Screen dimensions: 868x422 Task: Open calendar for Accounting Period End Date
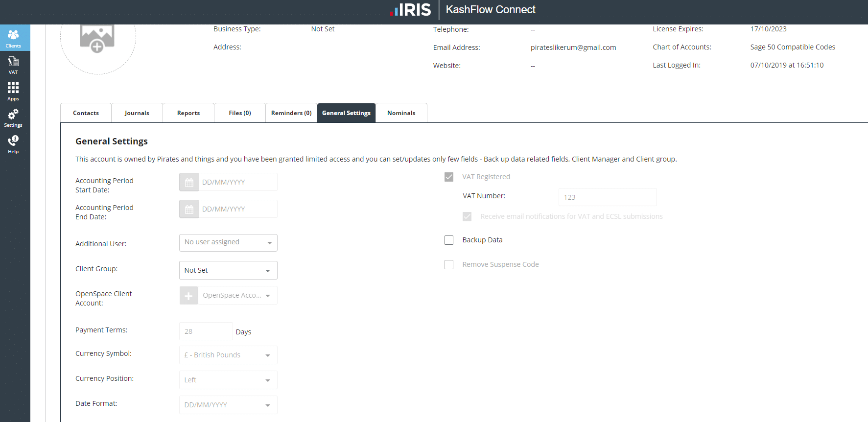click(189, 209)
